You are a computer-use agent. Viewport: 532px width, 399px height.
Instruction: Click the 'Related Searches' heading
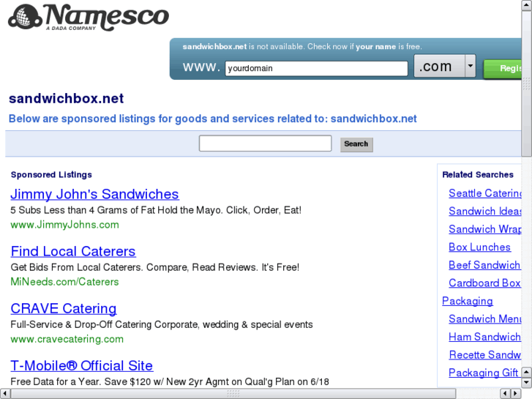[x=478, y=174]
